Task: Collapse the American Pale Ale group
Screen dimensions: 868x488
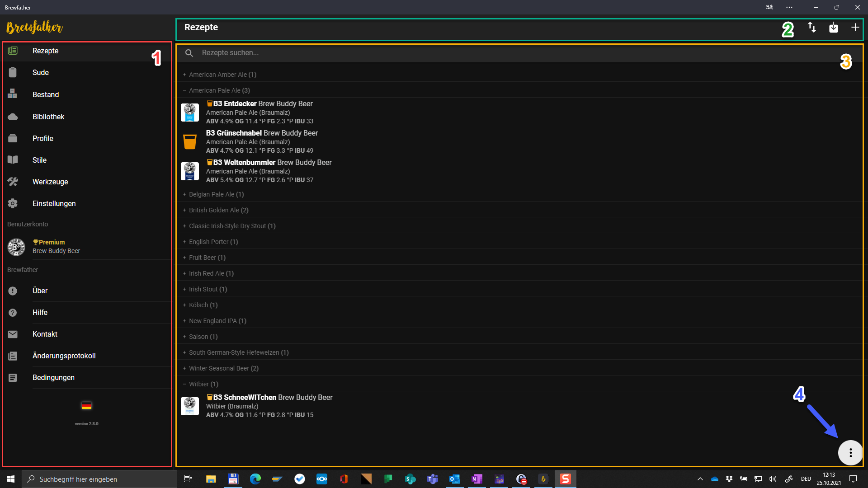Action: 219,90
